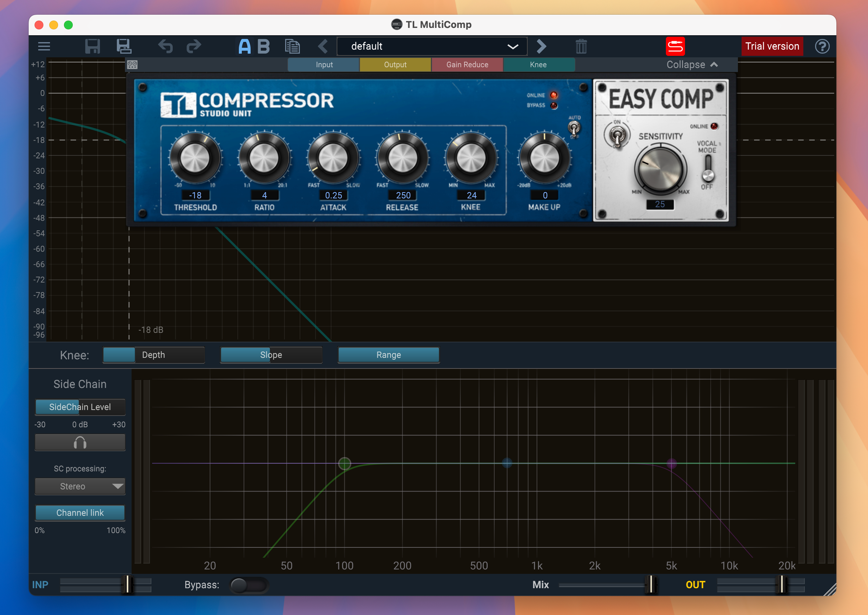Click the Release value field 250
Viewport: 868px width, 615px height.
click(403, 195)
